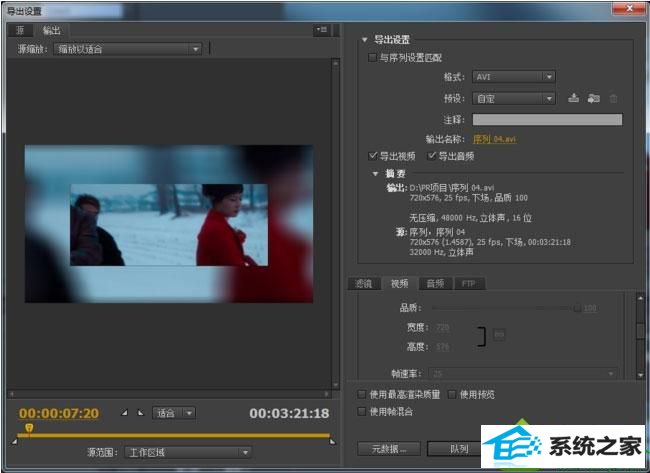The width and height of the screenshot is (650, 473).
Task: Collapse the summary section triangle
Action: coord(375,174)
